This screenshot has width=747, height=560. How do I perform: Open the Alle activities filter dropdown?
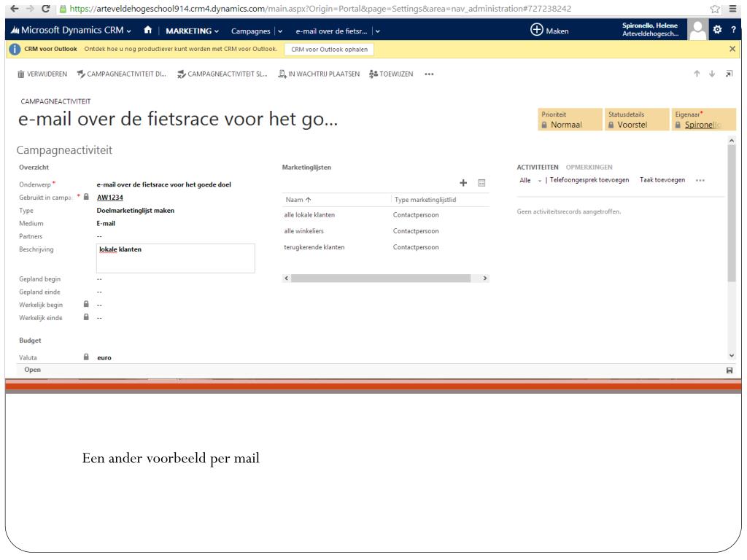tap(530, 179)
